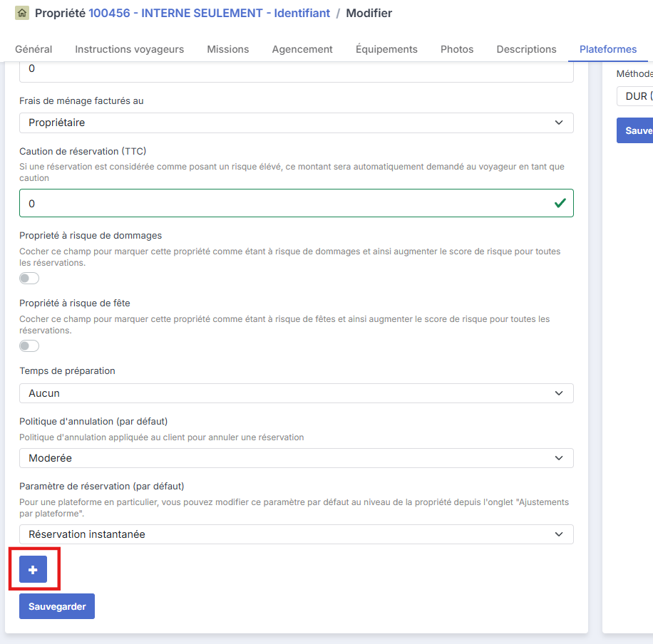Switch to Descriptions tab
The image size is (653, 644).
point(526,49)
